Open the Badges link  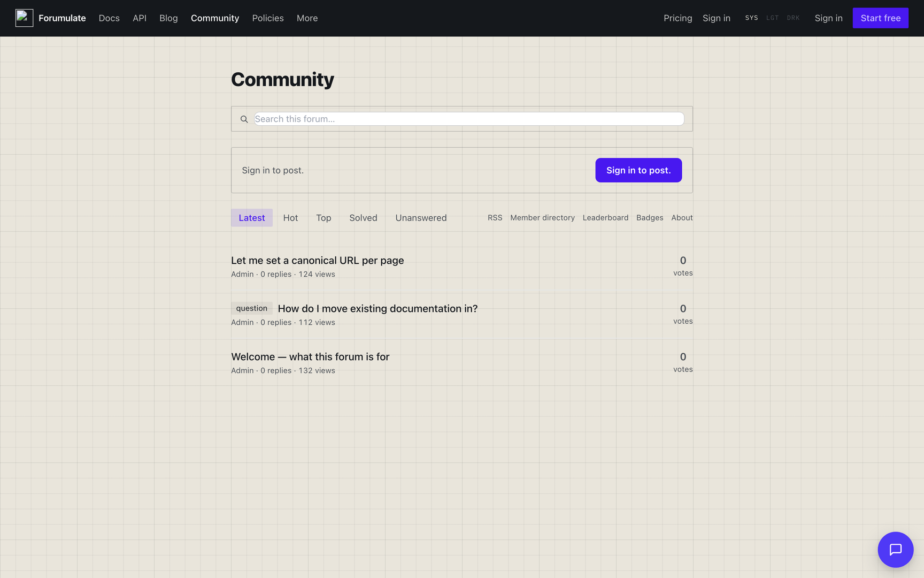(650, 218)
